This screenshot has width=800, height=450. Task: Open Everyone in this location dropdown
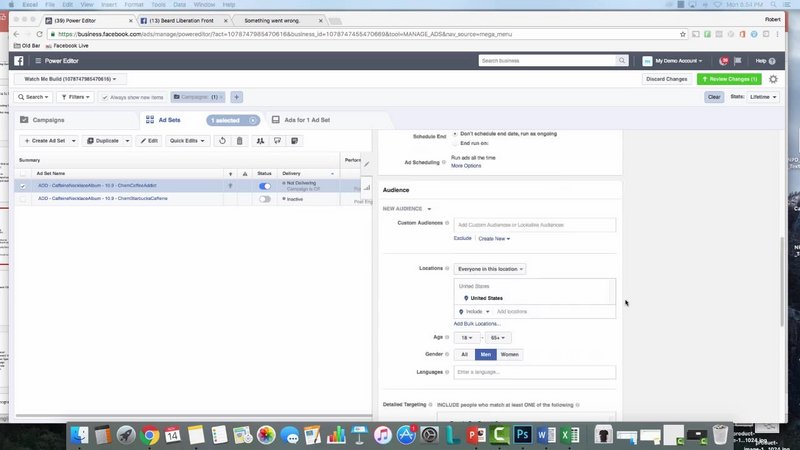(x=490, y=269)
